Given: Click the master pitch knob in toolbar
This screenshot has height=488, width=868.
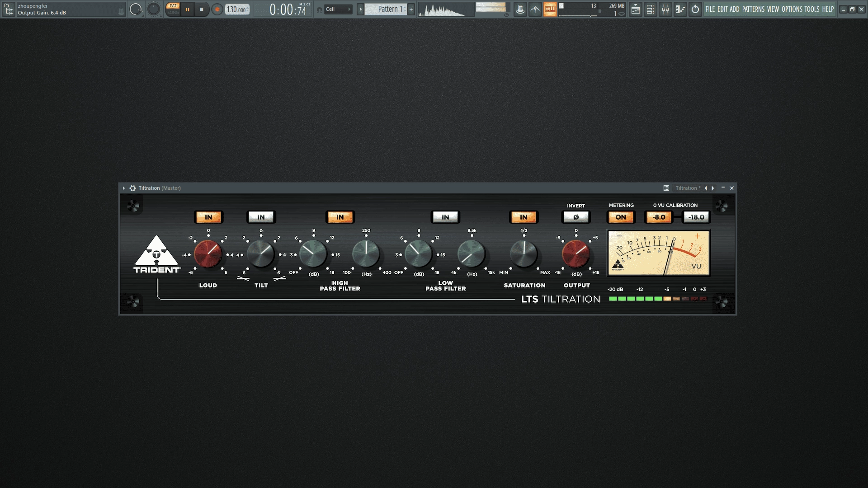Looking at the screenshot, I should coord(154,9).
